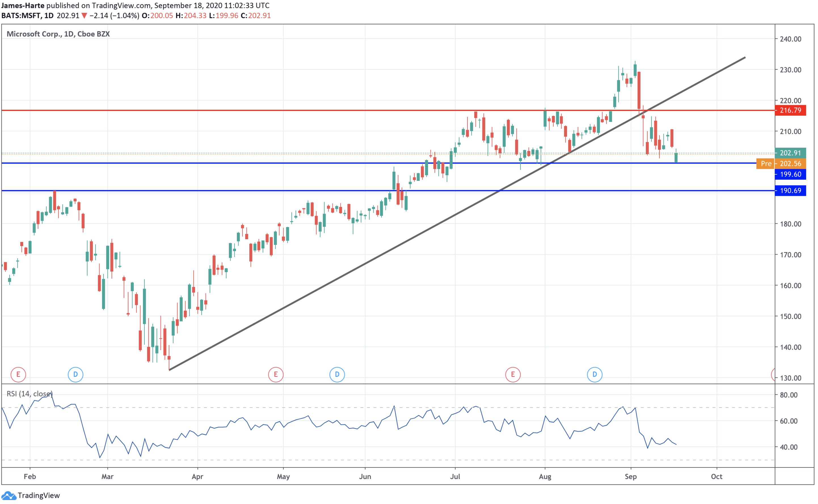Click Microsoft Corp., 1D, Cboe BZX title
The image size is (818, 504).
58,34
